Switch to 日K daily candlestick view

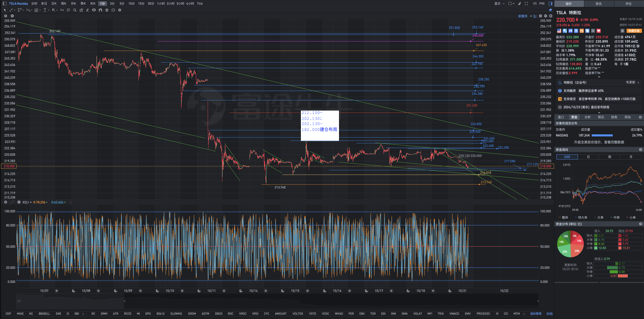[x=54, y=4]
